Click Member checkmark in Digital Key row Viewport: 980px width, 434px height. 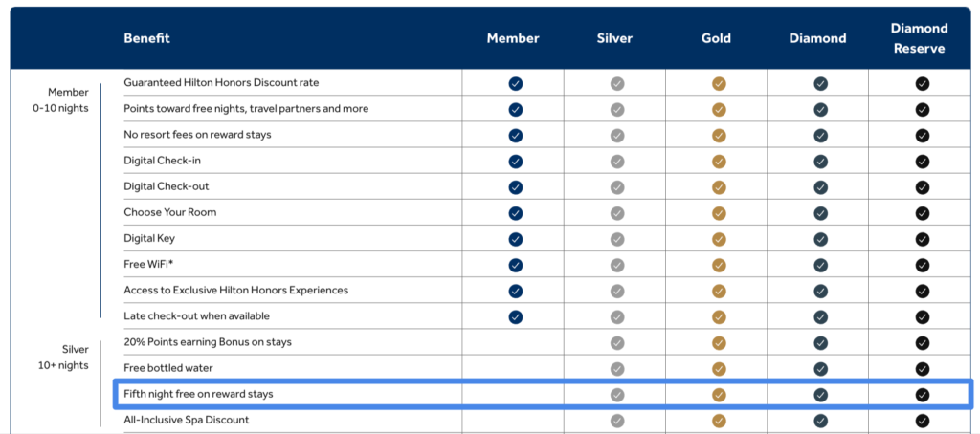[516, 239]
